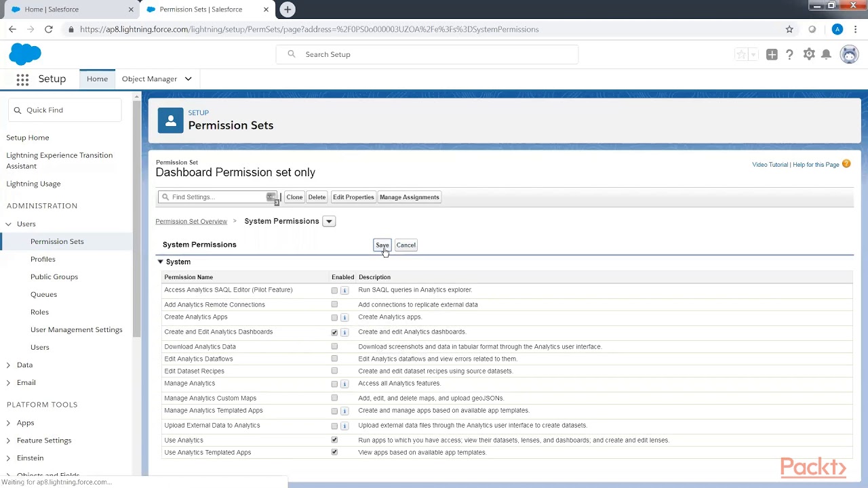This screenshot has width=868, height=488.
Task: Close the Home | Salesforce browser tab
Action: 131,9
